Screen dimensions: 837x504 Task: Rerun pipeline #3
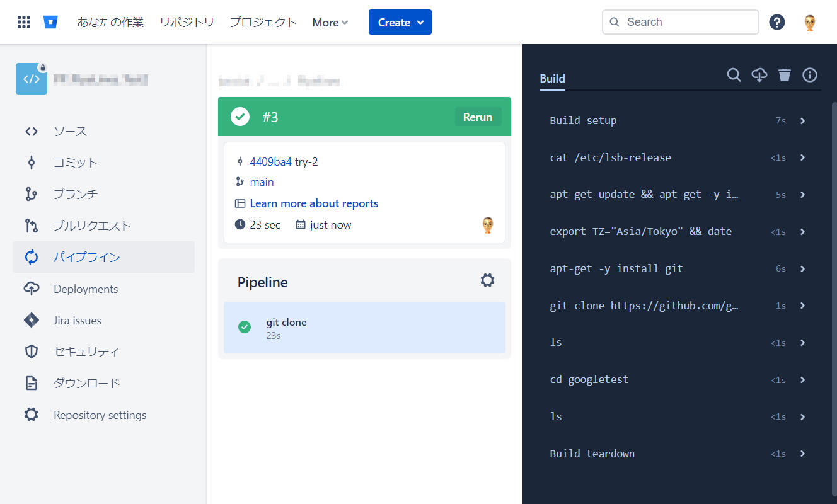tap(477, 117)
